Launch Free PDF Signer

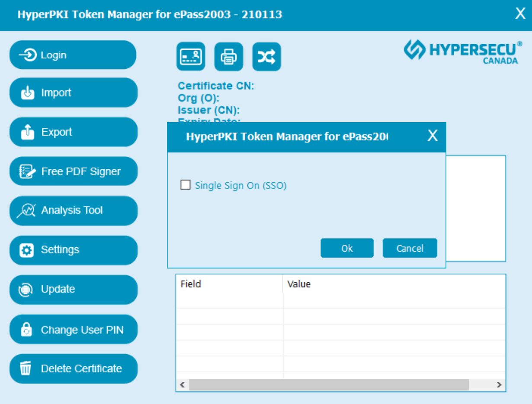coord(74,171)
